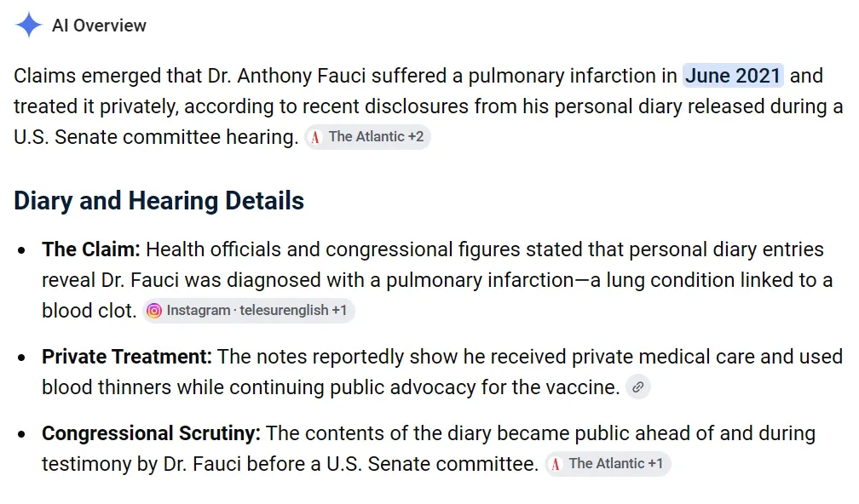Click the "+2" count after The Atlantic
Screen dimensions: 859x504
click(416, 137)
